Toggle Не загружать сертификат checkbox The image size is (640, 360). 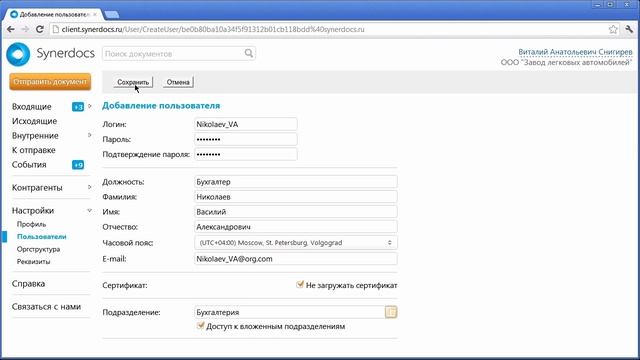300,284
